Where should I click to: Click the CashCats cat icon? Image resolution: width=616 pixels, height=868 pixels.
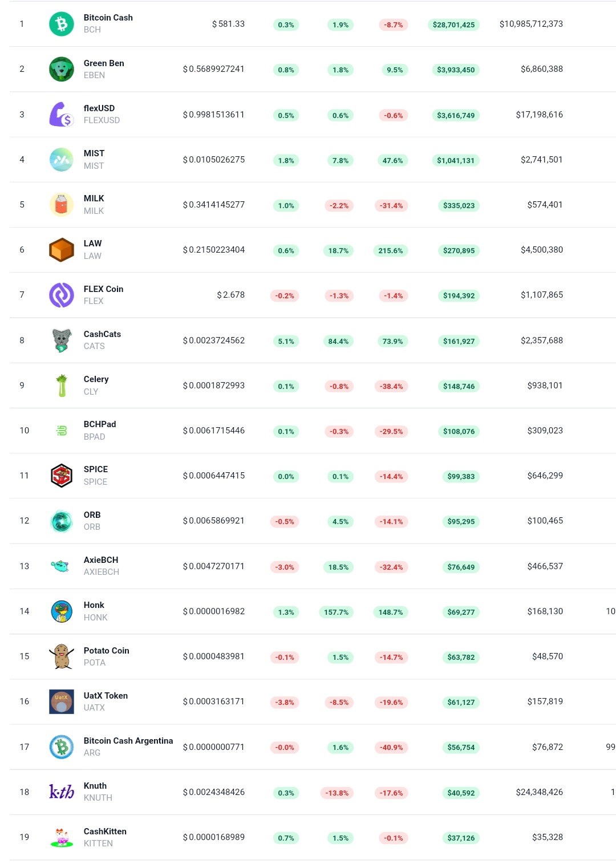coord(62,340)
